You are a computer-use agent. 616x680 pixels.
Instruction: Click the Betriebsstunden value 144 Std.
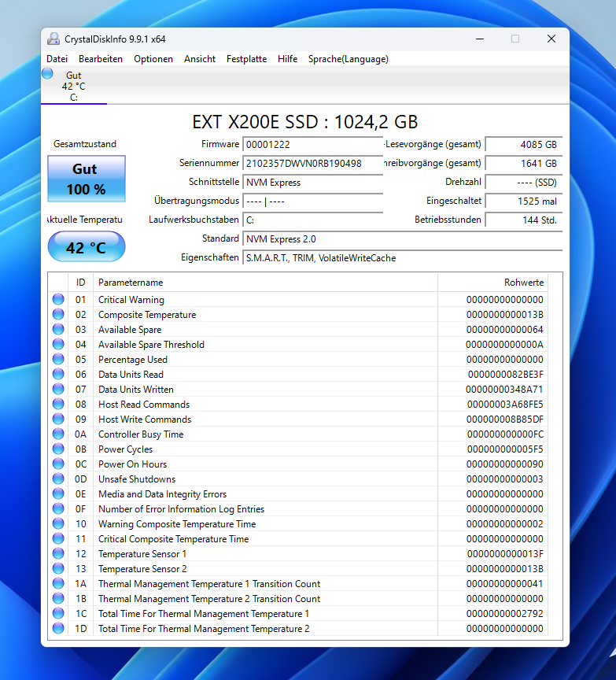pyautogui.click(x=524, y=220)
